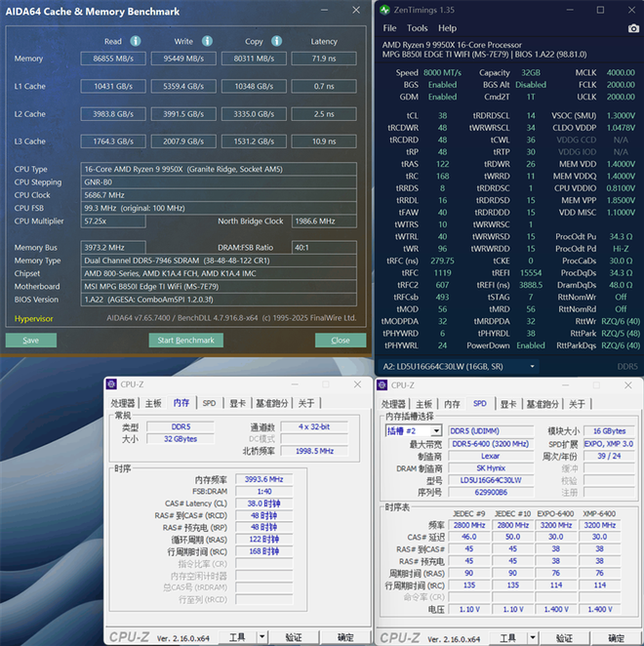This screenshot has width=644, height=646.
Task: Click the Copy column info icon
Action: point(276,42)
